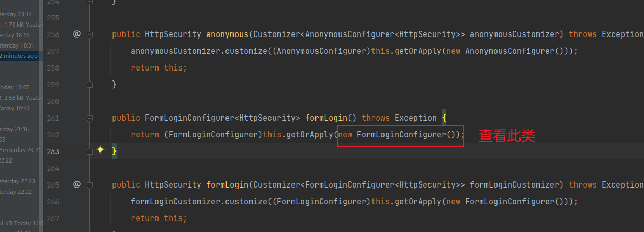Collapse the anonymous method fold marker at line 256
The height and width of the screenshot is (232, 644).
89,34
